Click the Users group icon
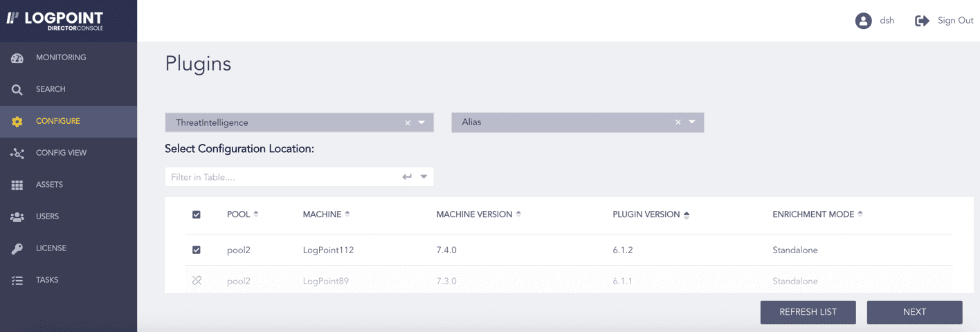Image resolution: width=980 pixels, height=332 pixels. (17, 217)
